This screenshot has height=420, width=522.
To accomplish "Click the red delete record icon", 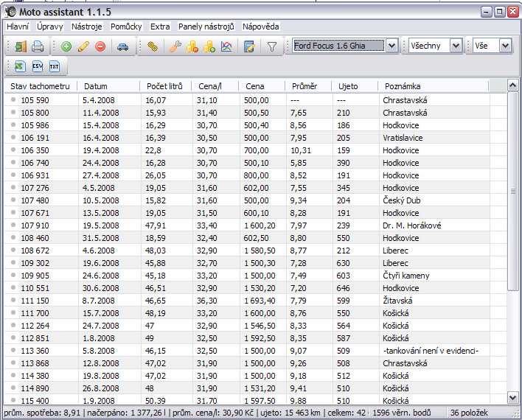I will 100,46.
